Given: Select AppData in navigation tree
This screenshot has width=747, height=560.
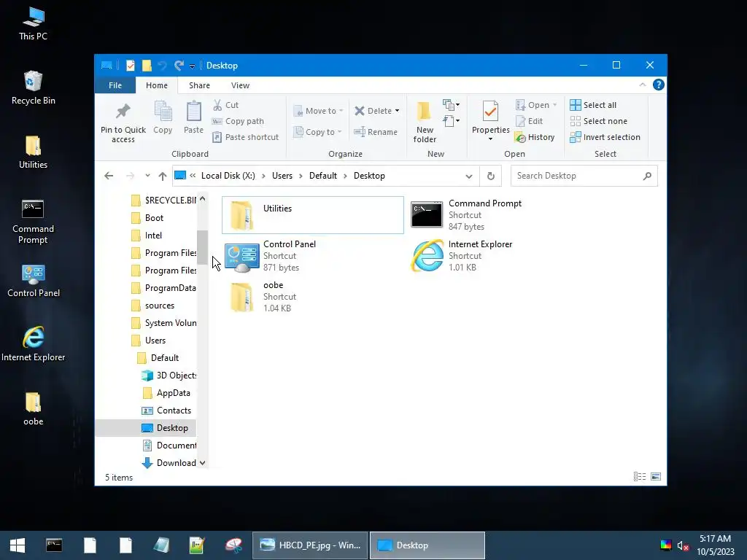Looking at the screenshot, I should pyautogui.click(x=166, y=393).
